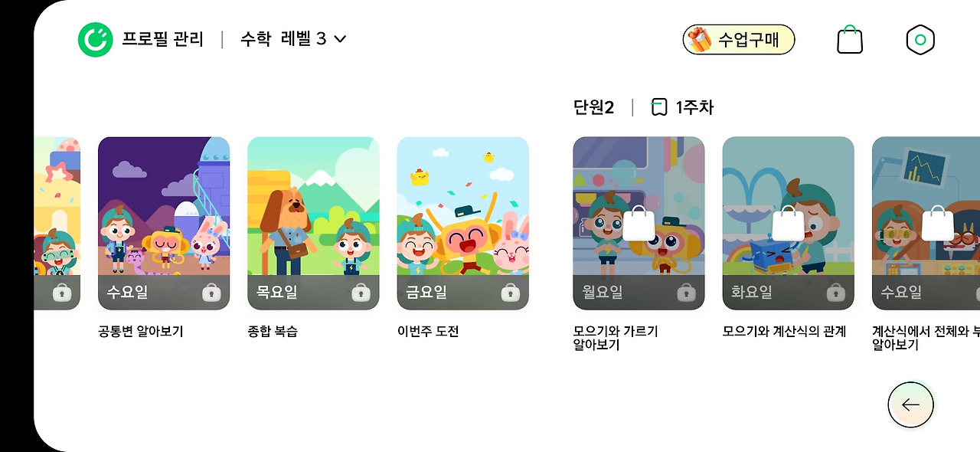Expand the 수학 레벨 3 dropdown

(x=293, y=39)
